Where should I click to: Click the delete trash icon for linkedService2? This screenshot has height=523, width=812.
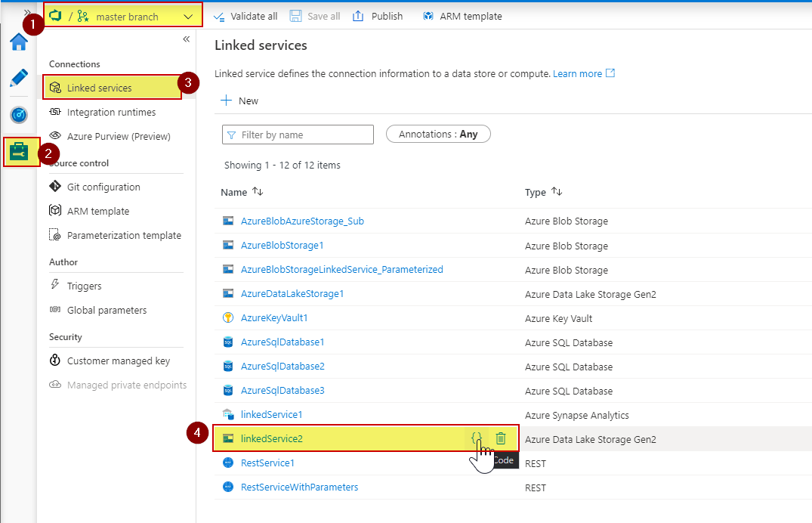(x=500, y=438)
